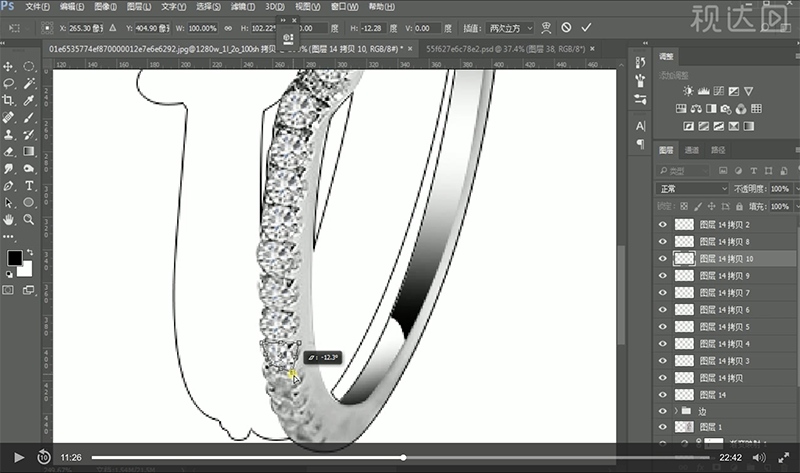This screenshot has height=473, width=800.
Task: Select the Elliptical Marquee tool
Action: tap(29, 66)
